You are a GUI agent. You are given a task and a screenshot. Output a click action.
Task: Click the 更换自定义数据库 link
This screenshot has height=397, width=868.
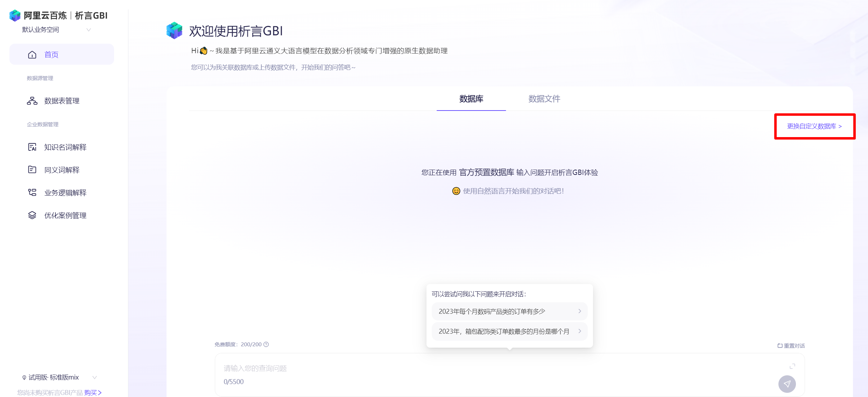click(x=814, y=126)
